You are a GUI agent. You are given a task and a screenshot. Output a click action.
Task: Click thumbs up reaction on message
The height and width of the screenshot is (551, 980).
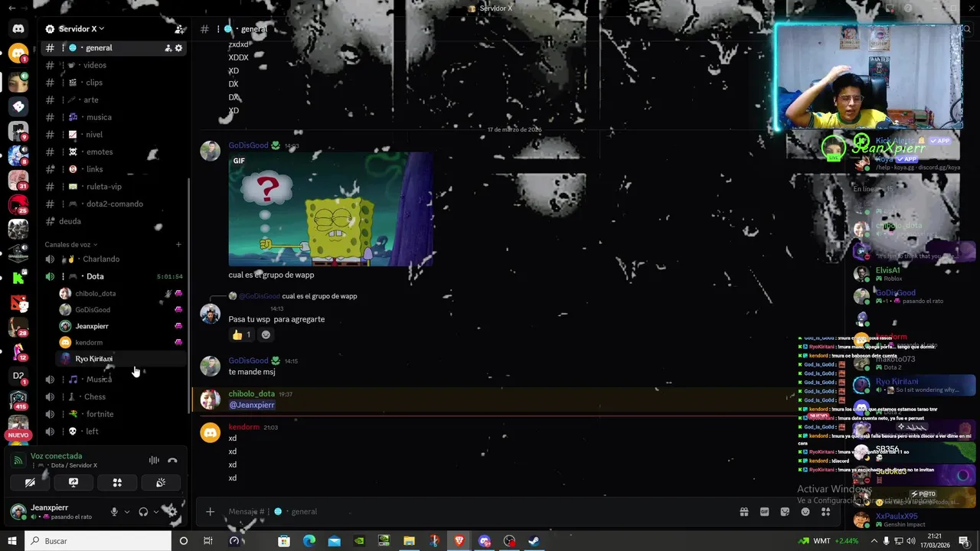pyautogui.click(x=241, y=334)
